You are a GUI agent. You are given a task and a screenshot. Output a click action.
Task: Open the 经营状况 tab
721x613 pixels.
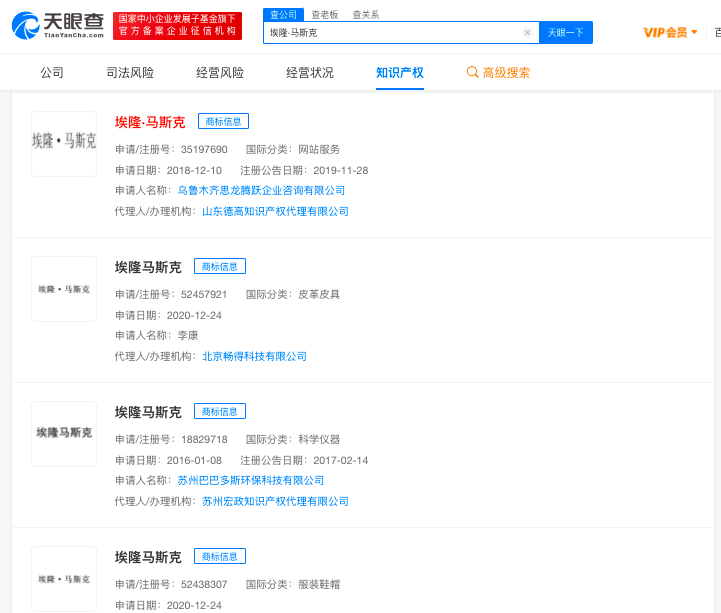coord(310,73)
